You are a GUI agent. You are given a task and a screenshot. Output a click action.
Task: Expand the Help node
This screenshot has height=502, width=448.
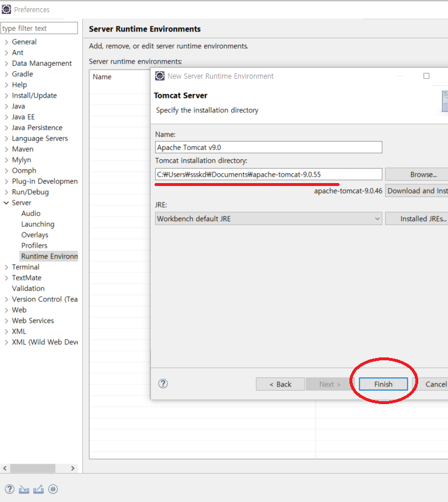point(6,85)
